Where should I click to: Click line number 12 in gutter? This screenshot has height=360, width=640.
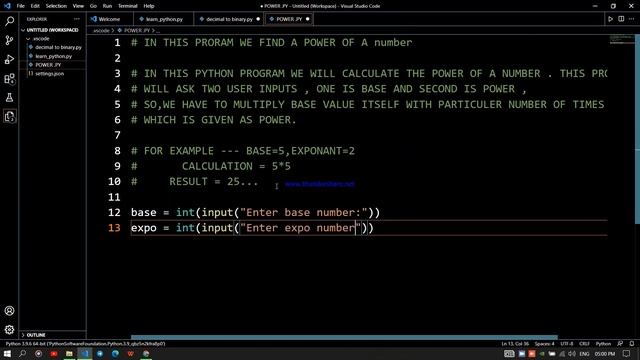[114, 212]
